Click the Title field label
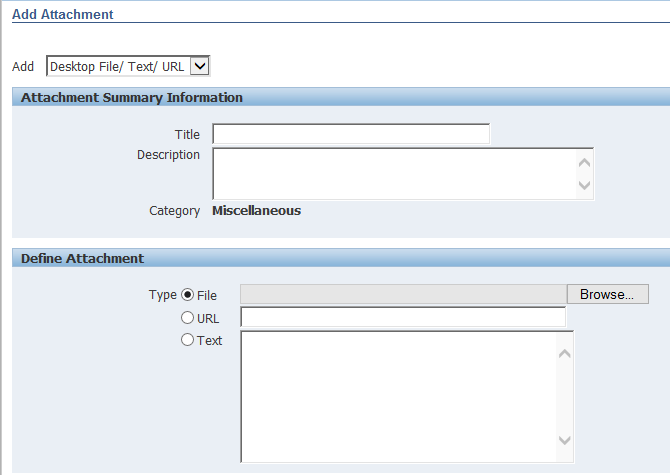 tap(187, 134)
